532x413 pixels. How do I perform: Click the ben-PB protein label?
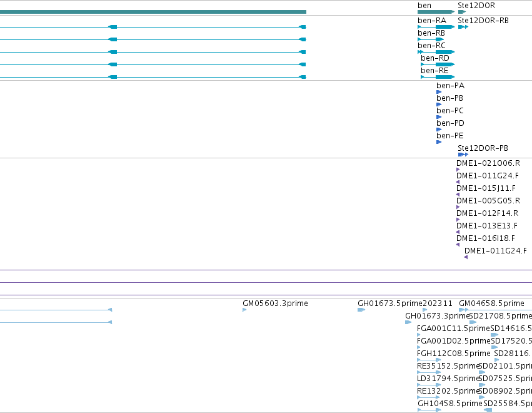[x=449, y=98]
